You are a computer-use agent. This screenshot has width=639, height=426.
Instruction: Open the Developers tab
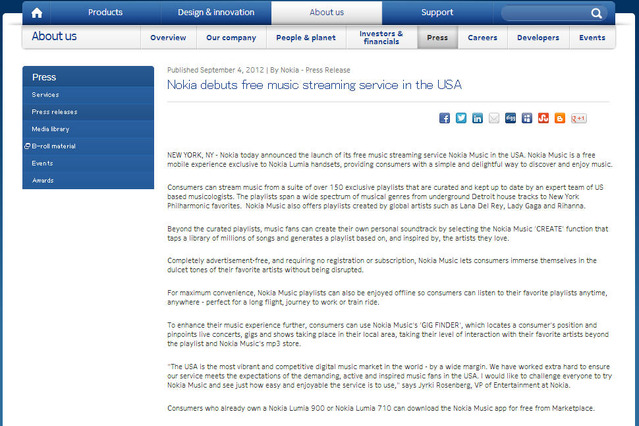pyautogui.click(x=538, y=38)
